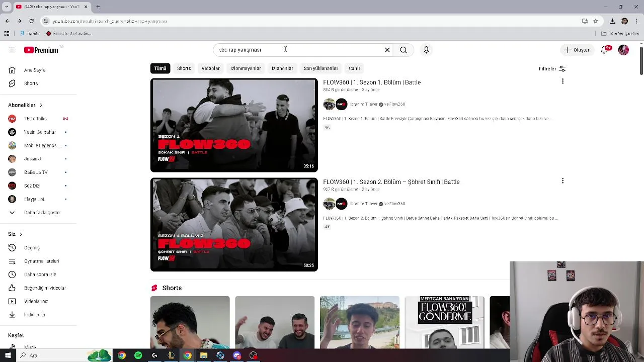Open Tüm Yer İşaretleri bookmarks folder
Image resolution: width=644 pixels, height=362 pixels.
[x=620, y=34]
